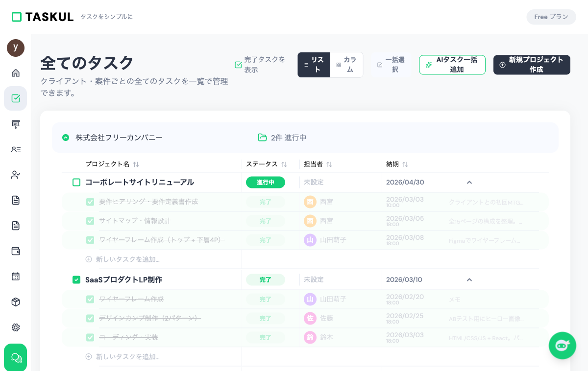The height and width of the screenshot is (371, 588).
Task: Check the コーポレートサイトリニューアル project checkbox
Action: click(76, 183)
